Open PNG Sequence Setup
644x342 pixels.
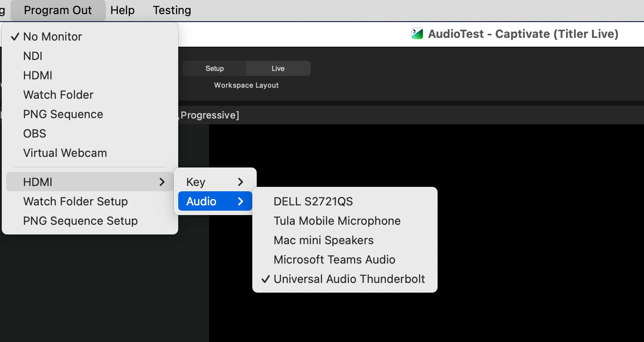coord(90,221)
